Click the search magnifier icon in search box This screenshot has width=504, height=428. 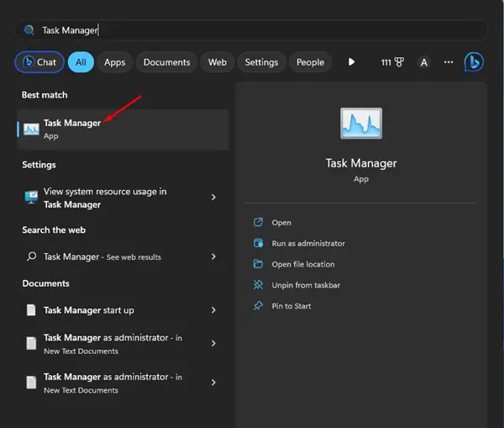[x=29, y=30]
